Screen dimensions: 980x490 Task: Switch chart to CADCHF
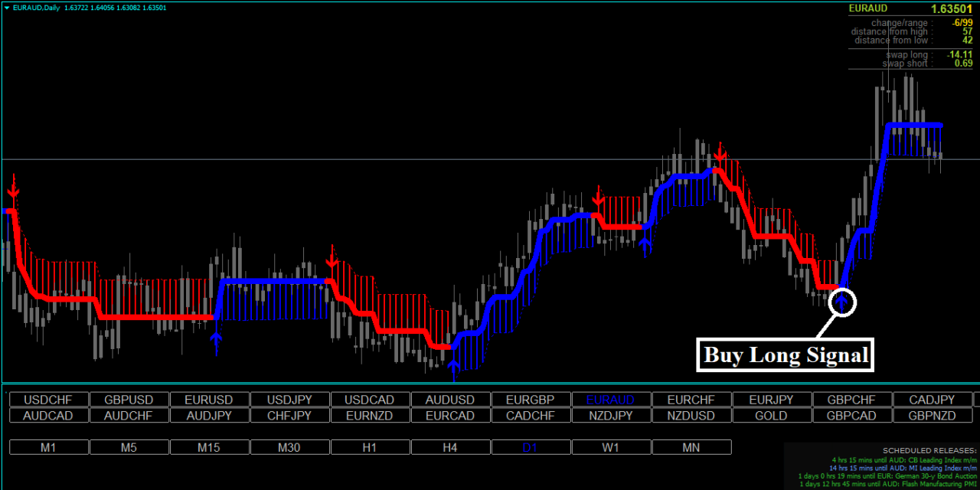click(531, 416)
